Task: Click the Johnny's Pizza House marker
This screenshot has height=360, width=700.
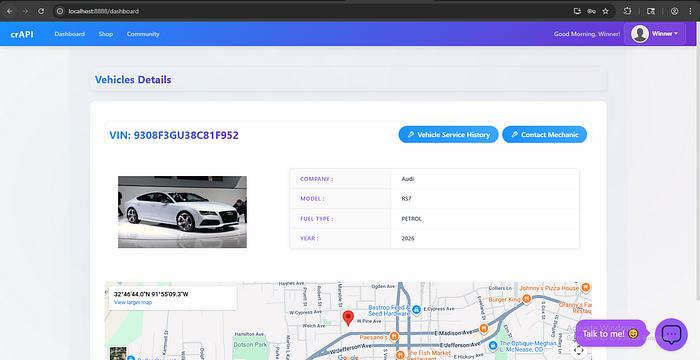Action: [x=586, y=288]
